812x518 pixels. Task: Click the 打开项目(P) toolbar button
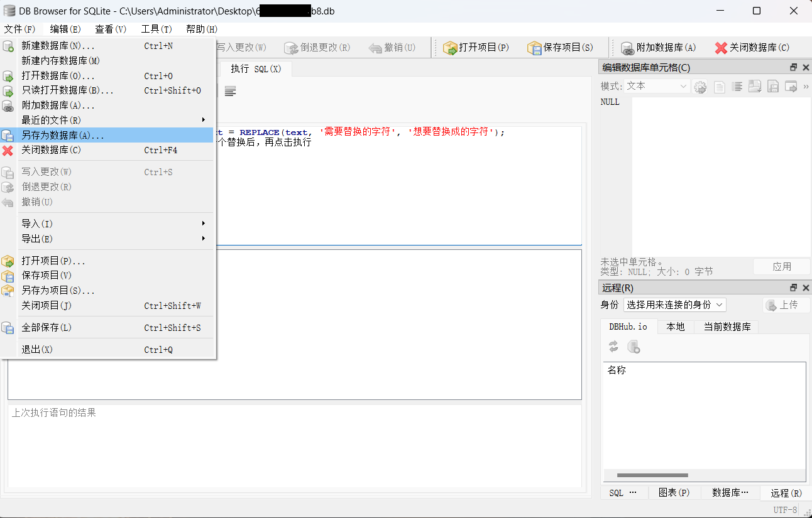[476, 48]
